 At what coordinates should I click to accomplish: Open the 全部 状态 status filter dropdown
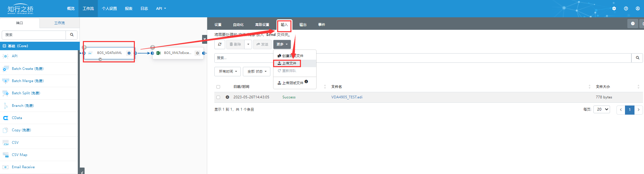[256, 72]
